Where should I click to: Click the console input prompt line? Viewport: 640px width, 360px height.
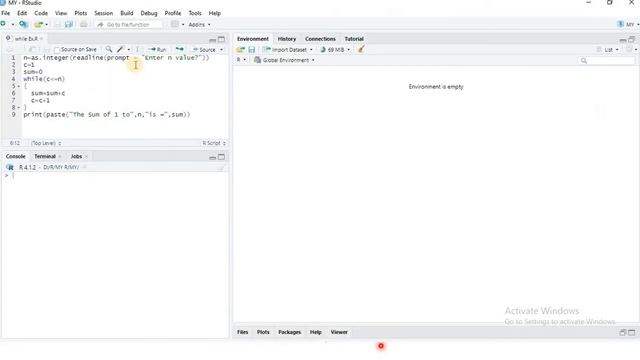pyautogui.click(x=114, y=176)
